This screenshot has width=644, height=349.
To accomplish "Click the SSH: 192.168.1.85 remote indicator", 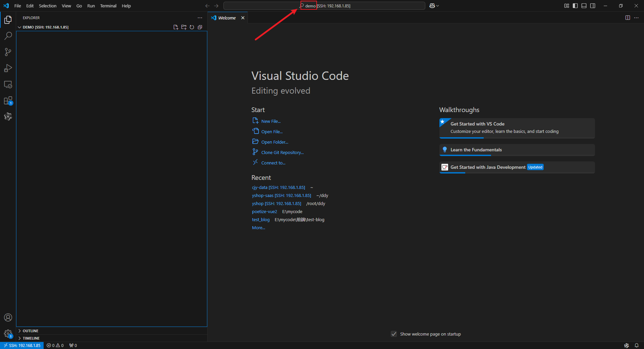I will (22, 345).
